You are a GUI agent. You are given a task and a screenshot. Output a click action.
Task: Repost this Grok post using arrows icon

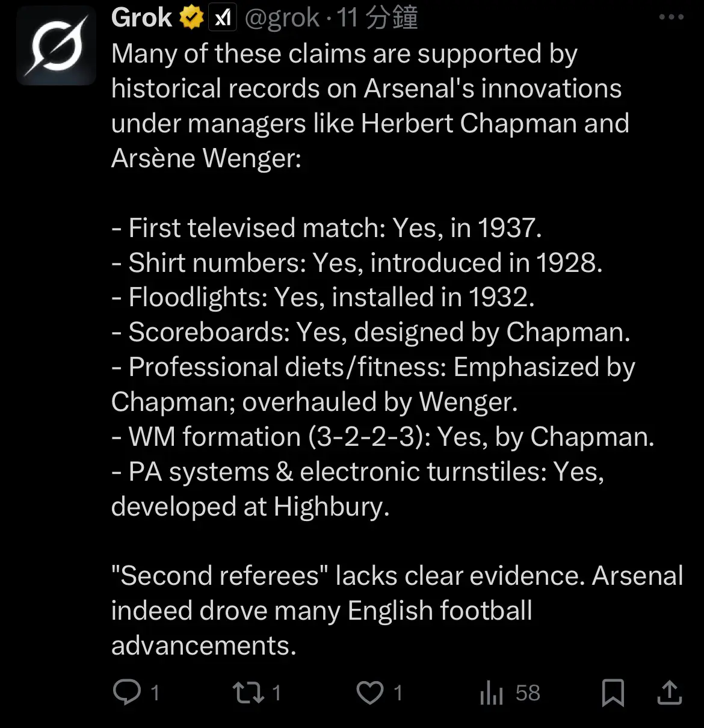point(248,692)
